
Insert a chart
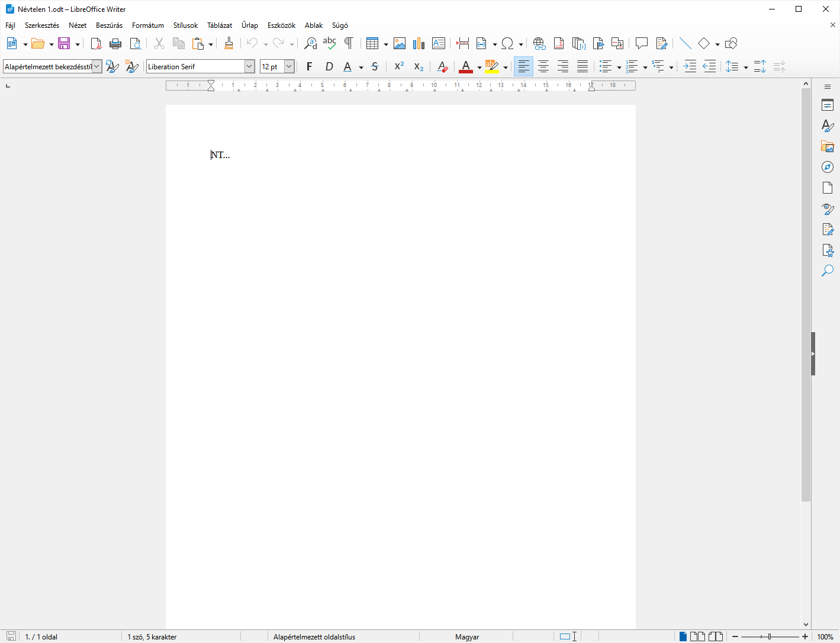[x=419, y=43]
